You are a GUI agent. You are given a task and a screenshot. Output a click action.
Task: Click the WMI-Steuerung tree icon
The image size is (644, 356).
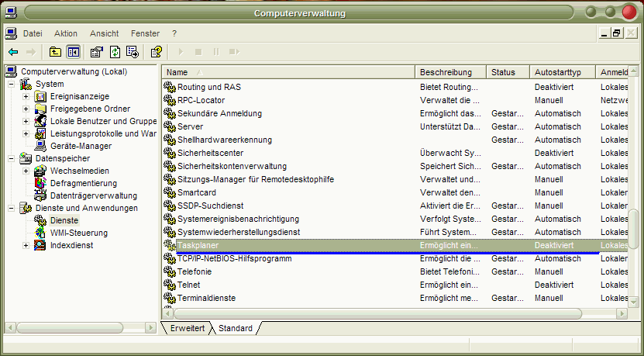[40, 233]
